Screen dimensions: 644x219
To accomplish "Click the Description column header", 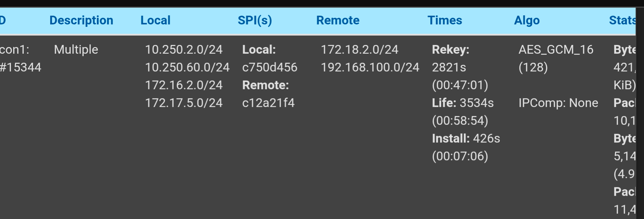I will pyautogui.click(x=81, y=20).
